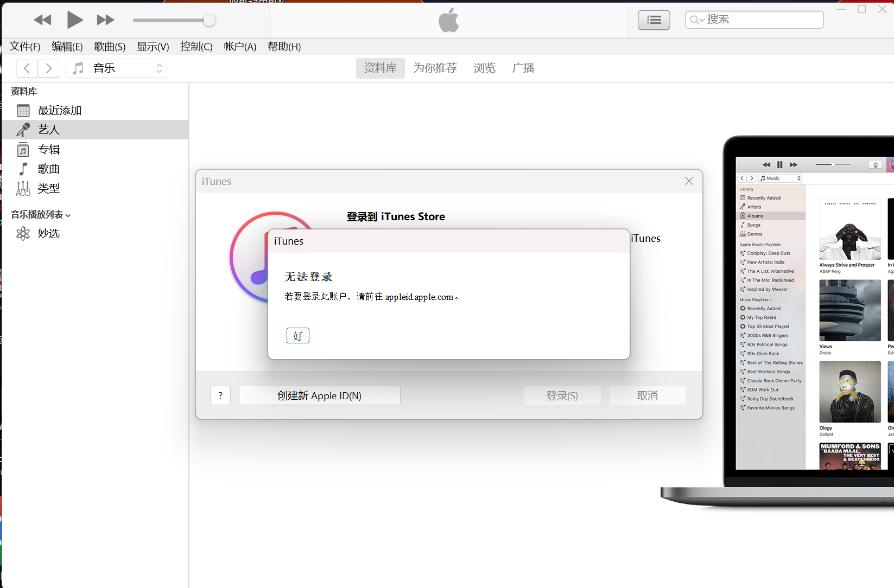The height and width of the screenshot is (588, 894).
Task: Open the 歌曲(S) menu
Action: tap(110, 47)
